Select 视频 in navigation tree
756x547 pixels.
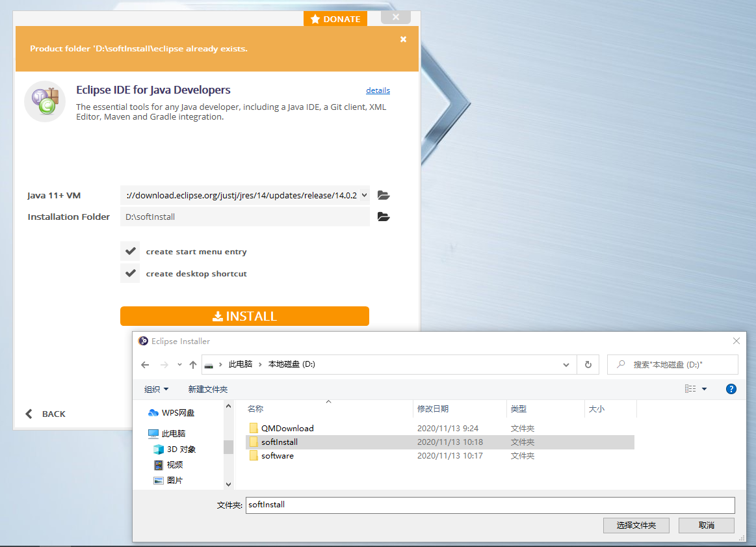pos(168,464)
